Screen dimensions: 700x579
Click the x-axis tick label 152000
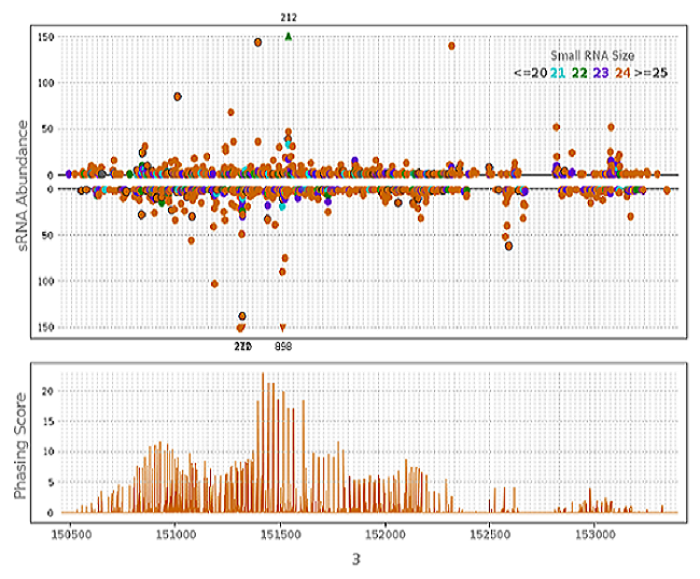click(x=385, y=534)
